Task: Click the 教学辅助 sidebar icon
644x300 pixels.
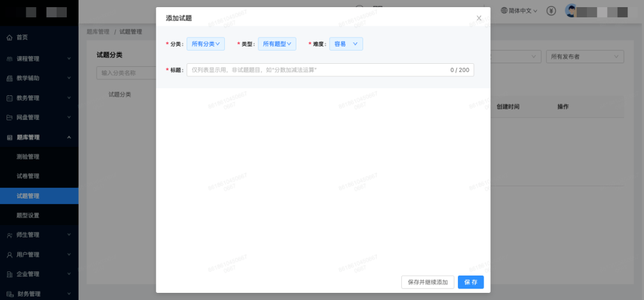Action: point(10,79)
